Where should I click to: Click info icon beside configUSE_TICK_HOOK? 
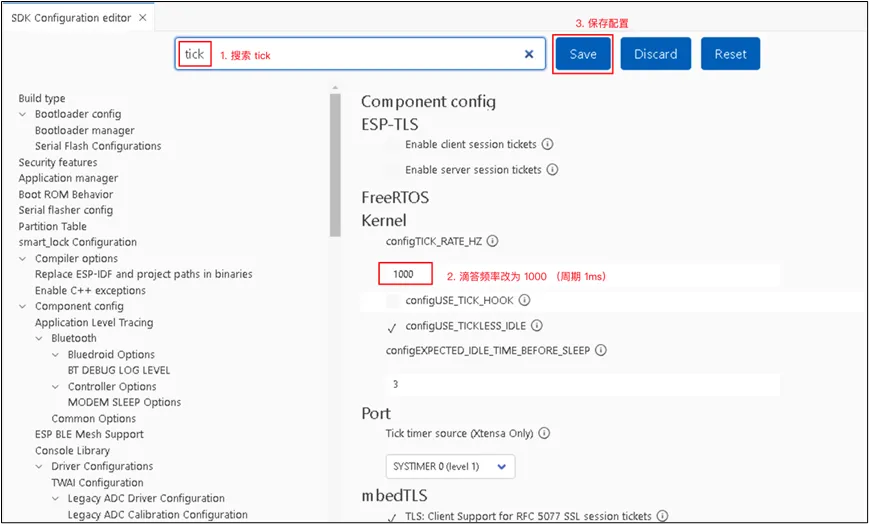pos(524,300)
